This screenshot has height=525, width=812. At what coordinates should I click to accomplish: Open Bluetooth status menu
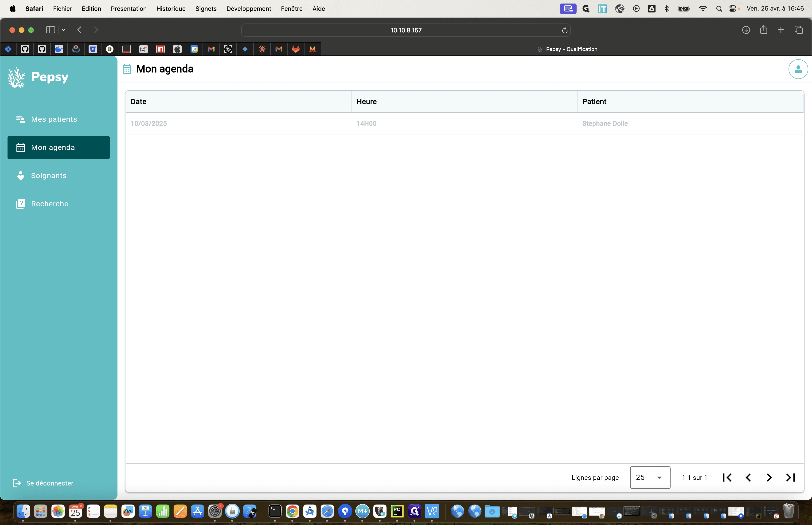pyautogui.click(x=667, y=9)
